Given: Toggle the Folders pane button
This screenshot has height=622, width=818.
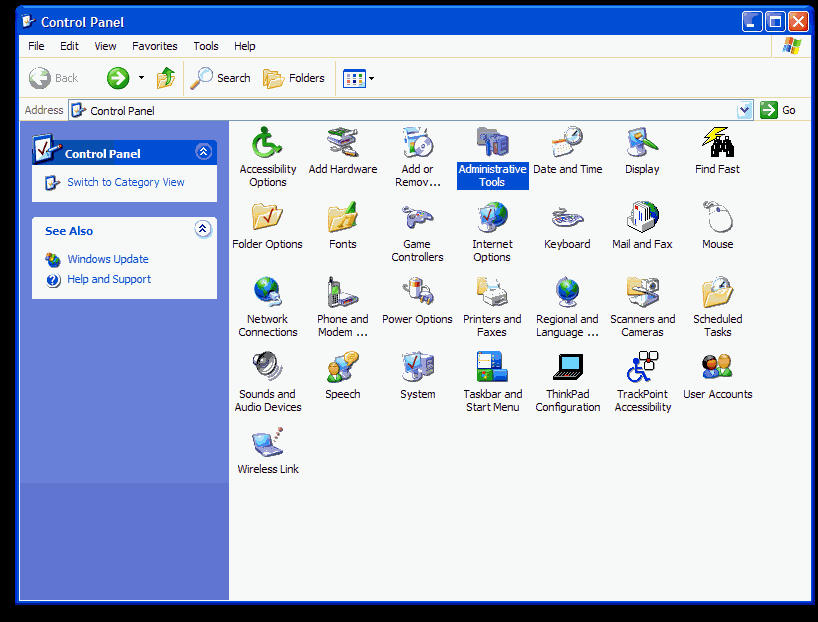Looking at the screenshot, I should click(294, 78).
